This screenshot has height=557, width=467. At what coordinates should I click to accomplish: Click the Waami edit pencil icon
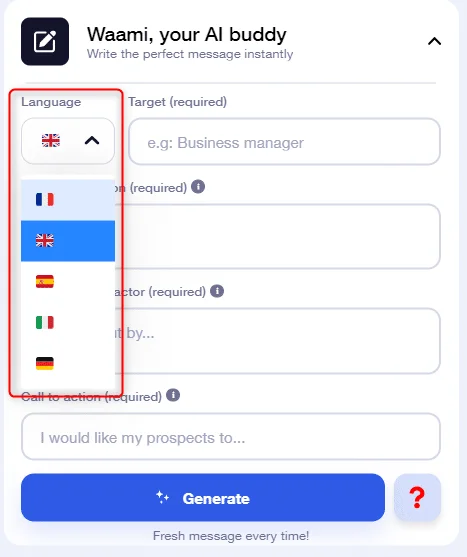(45, 41)
